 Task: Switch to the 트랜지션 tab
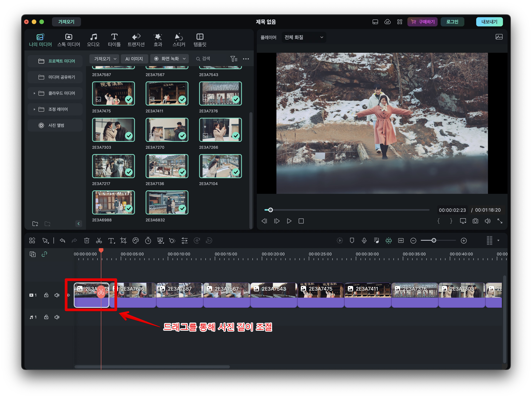pos(136,40)
